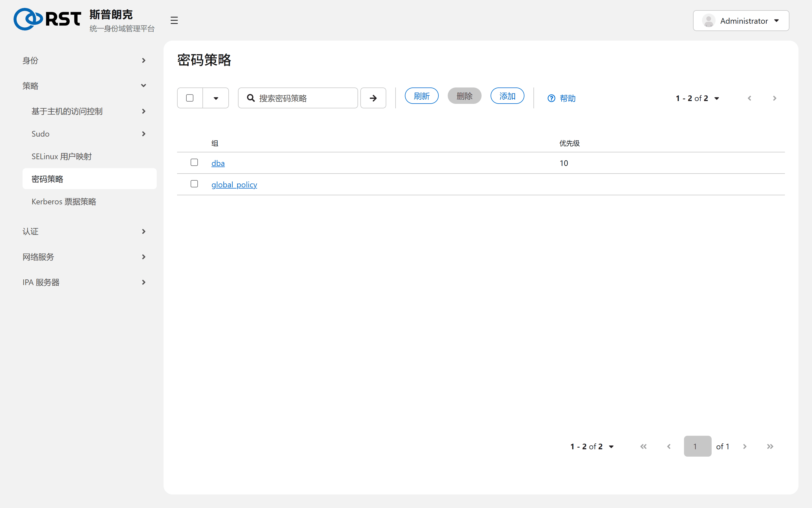Open the global_policy link
Screen dimensions: 812x508
[234, 185]
